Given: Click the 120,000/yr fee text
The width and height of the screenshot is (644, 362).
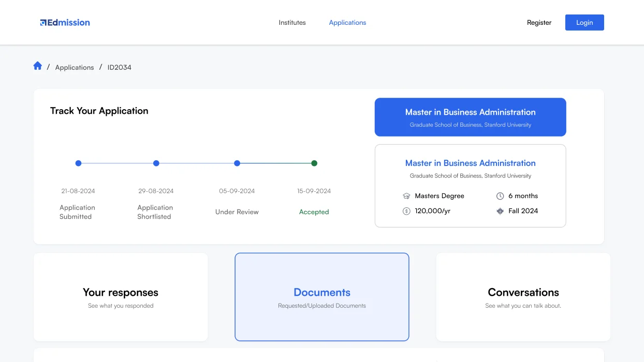Looking at the screenshot, I should click(433, 211).
